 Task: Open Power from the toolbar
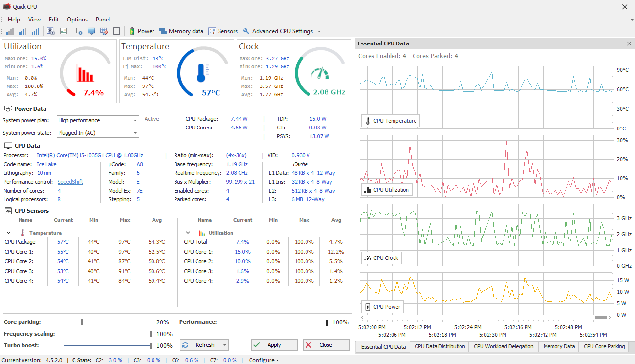[x=141, y=31]
